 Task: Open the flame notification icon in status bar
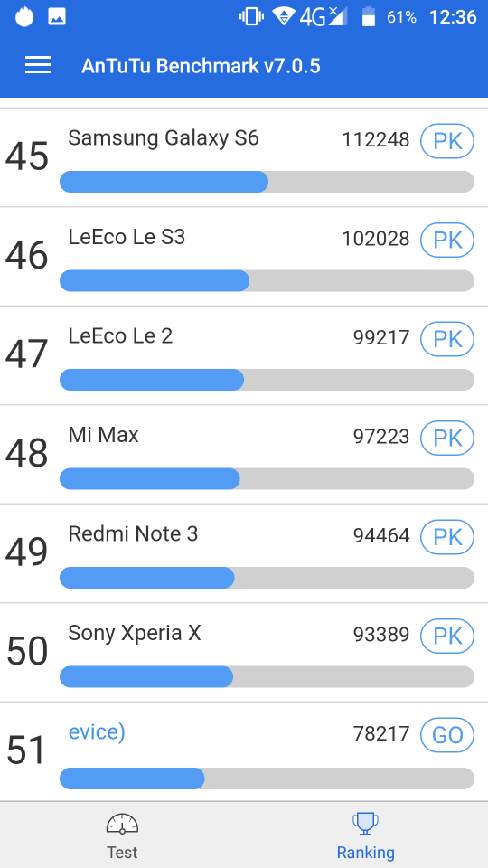click(x=24, y=16)
